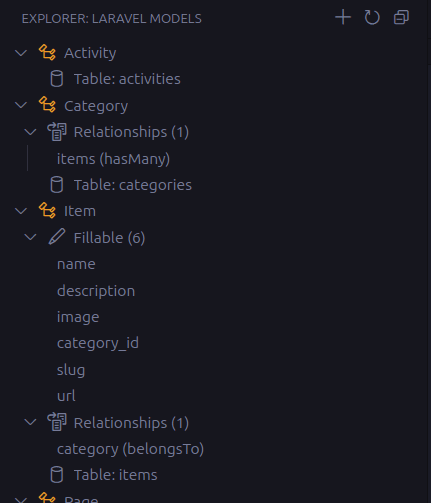The height and width of the screenshot is (503, 431).
Task: Click the Relationships icon under Category
Action: tap(57, 132)
